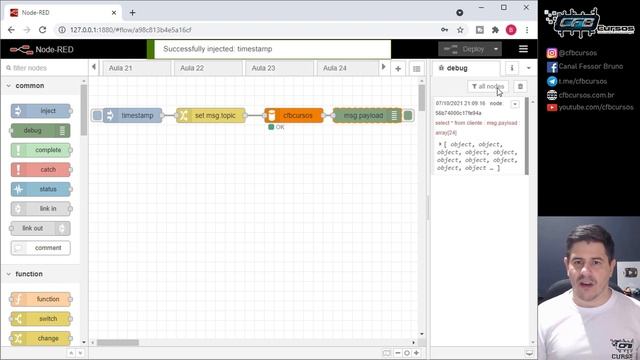
Task: Open the sidebar tabs dropdown arrow
Action: coord(529,68)
